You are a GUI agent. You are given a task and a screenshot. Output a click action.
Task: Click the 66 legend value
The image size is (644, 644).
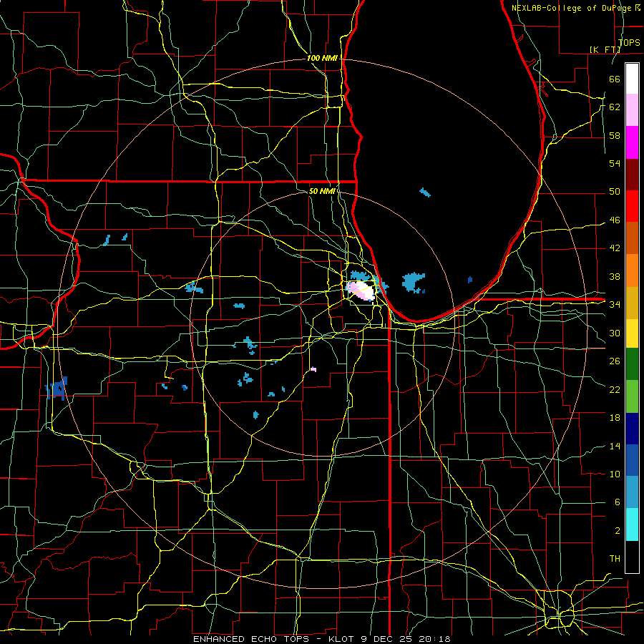[615, 79]
